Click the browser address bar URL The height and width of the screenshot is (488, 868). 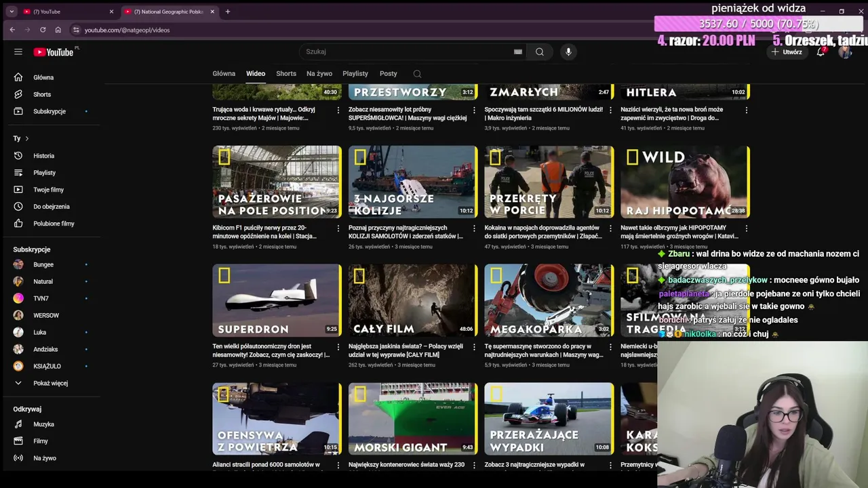click(127, 30)
